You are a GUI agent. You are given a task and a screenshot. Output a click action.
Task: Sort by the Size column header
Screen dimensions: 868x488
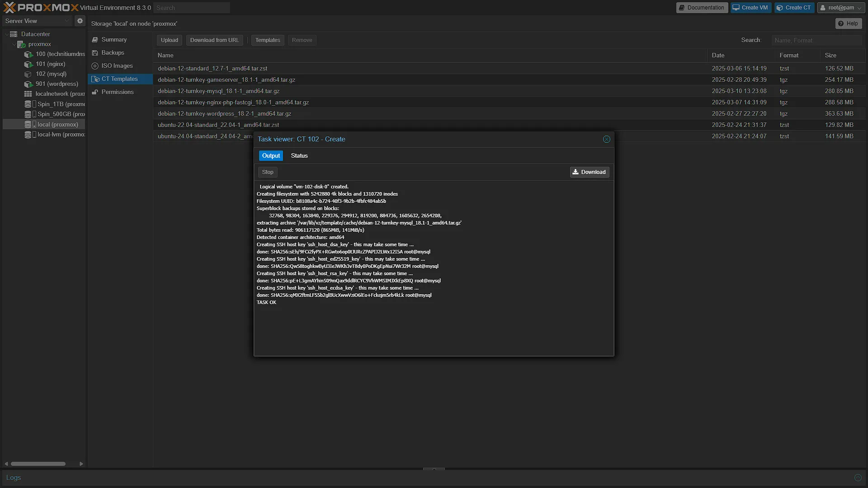click(x=842, y=55)
